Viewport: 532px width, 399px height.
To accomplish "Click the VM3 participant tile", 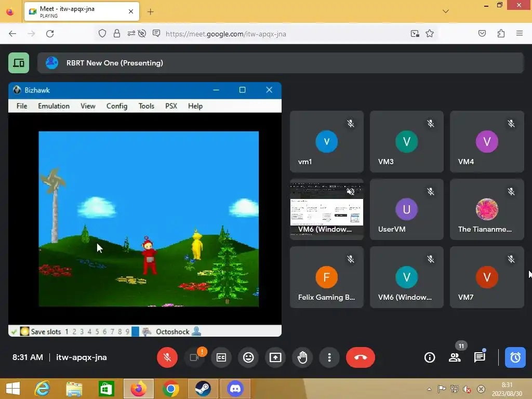I will pyautogui.click(x=406, y=141).
